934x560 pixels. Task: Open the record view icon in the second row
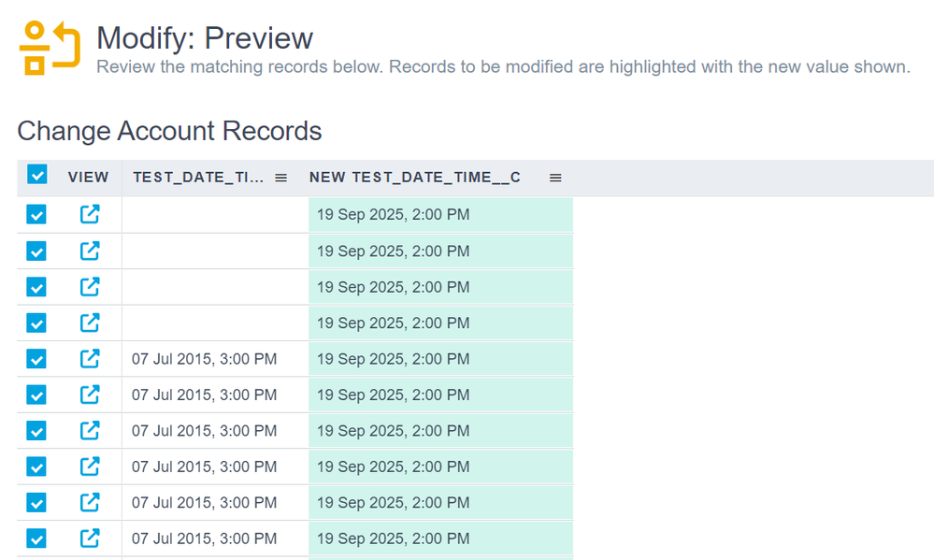point(90,251)
